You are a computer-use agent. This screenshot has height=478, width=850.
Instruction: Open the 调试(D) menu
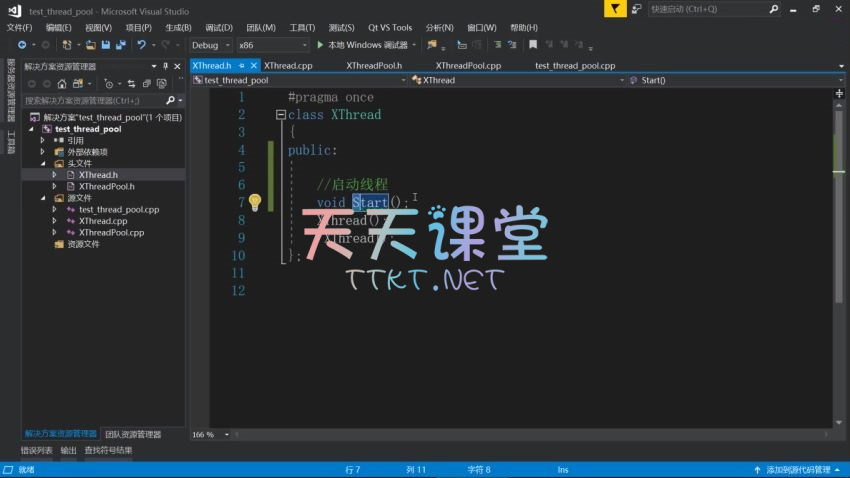point(219,27)
